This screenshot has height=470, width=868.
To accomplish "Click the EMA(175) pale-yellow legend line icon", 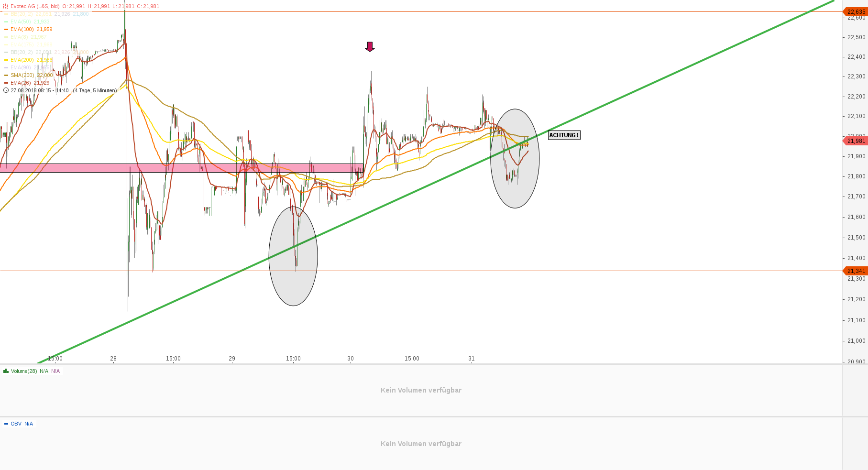I will [5, 44].
